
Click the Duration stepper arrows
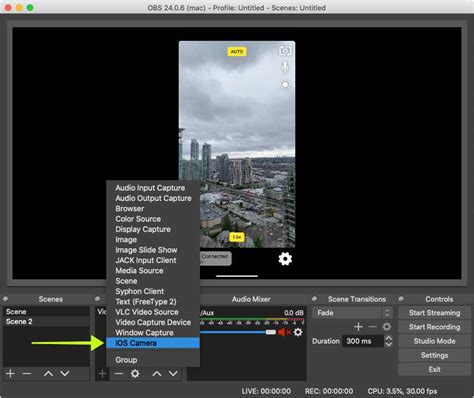pyautogui.click(x=388, y=341)
